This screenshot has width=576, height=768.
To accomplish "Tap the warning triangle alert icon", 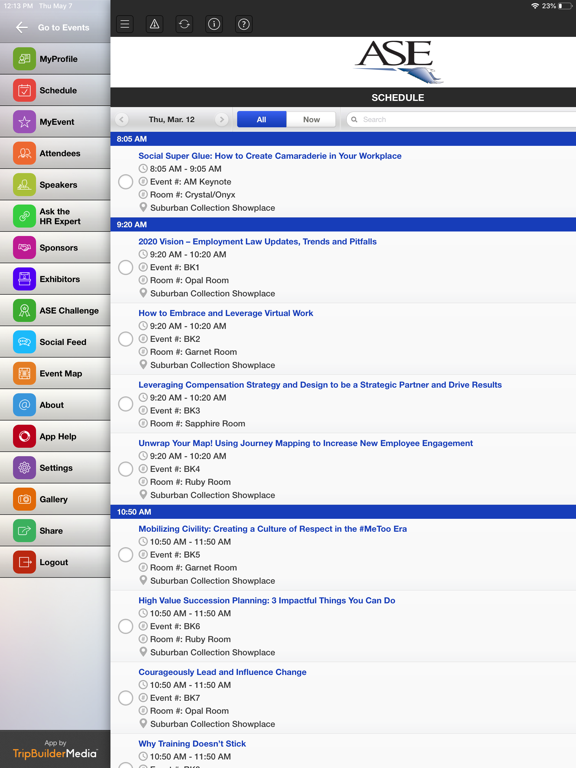I will coord(154,24).
